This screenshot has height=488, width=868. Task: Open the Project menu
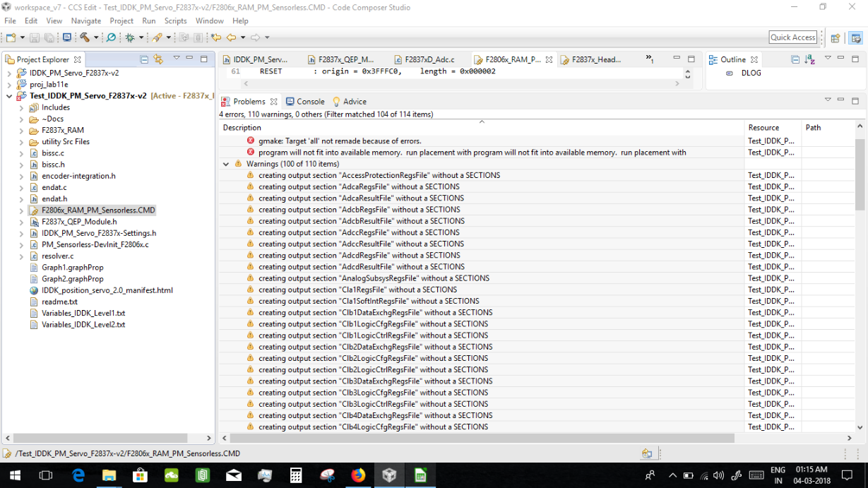click(x=121, y=20)
